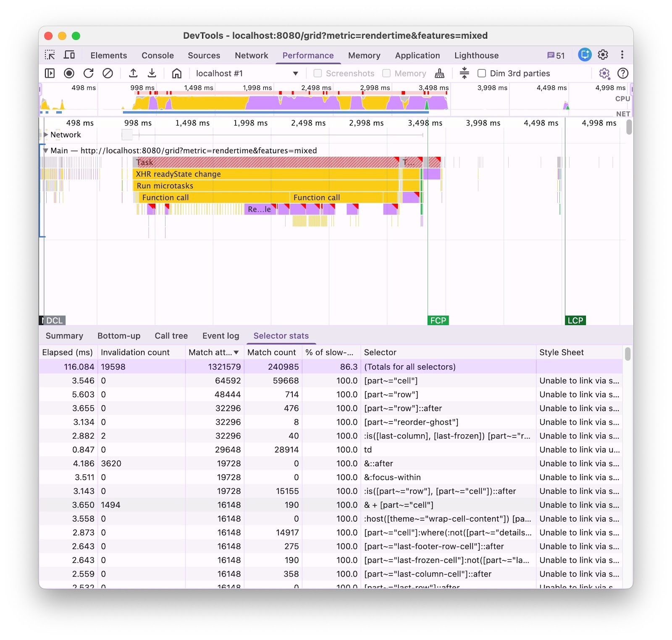Expand the Network track

point(46,135)
